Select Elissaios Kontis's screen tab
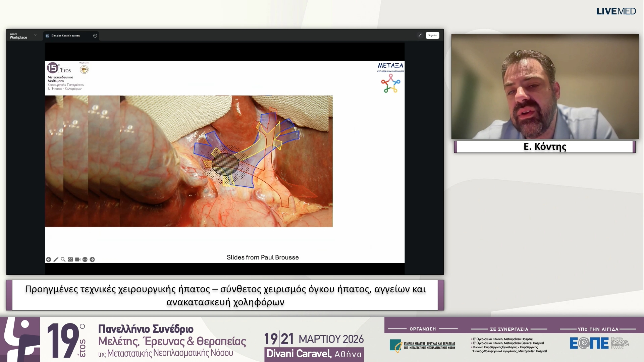 [66, 36]
